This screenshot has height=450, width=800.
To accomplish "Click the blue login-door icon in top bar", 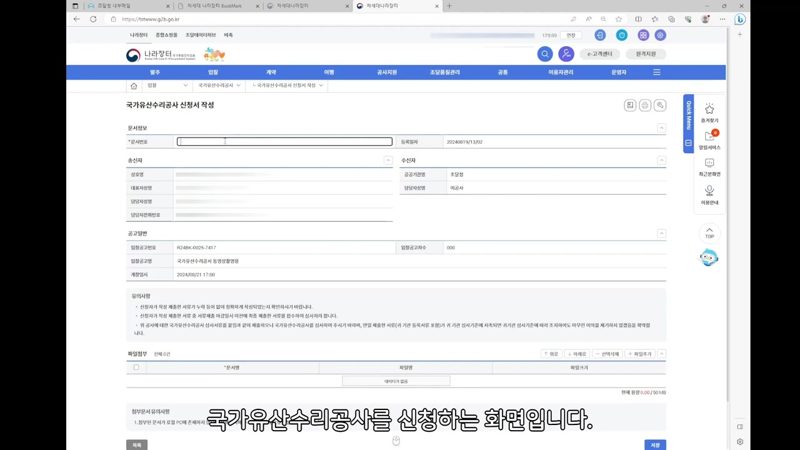I will 600,35.
